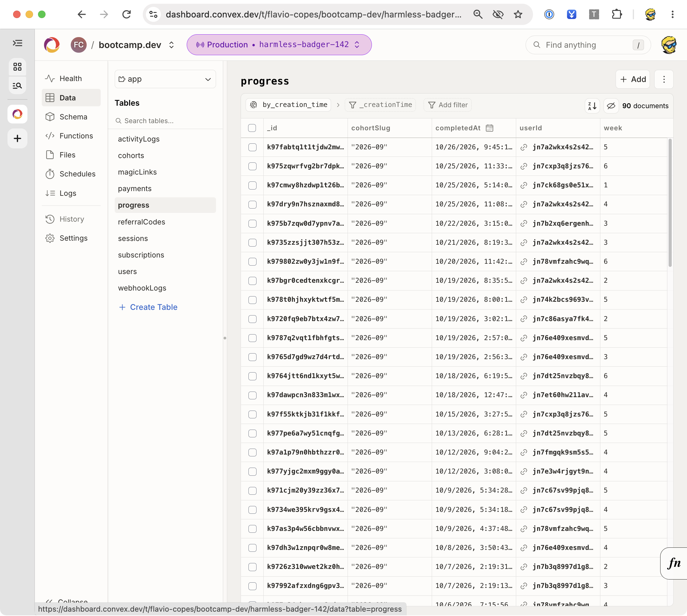
Task: Open the by_creation_time index selector
Action: pos(289,105)
